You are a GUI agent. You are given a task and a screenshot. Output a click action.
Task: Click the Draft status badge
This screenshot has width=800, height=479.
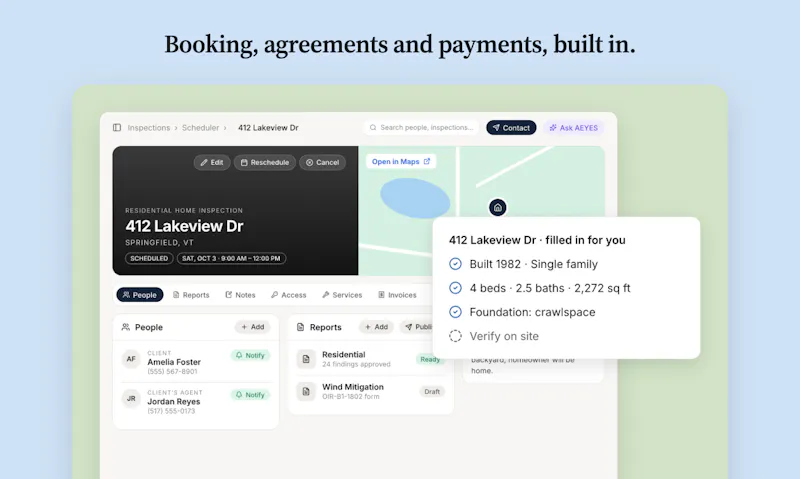[x=432, y=392]
